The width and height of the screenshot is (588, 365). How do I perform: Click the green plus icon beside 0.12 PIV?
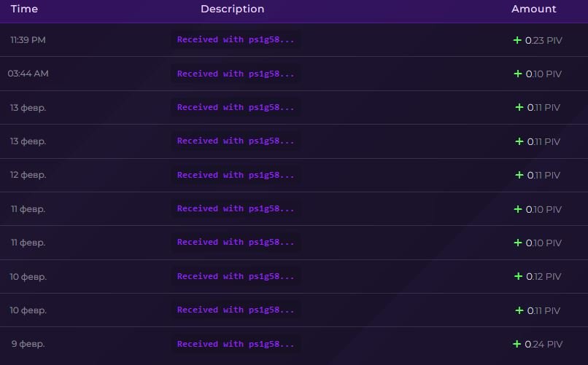coord(518,276)
